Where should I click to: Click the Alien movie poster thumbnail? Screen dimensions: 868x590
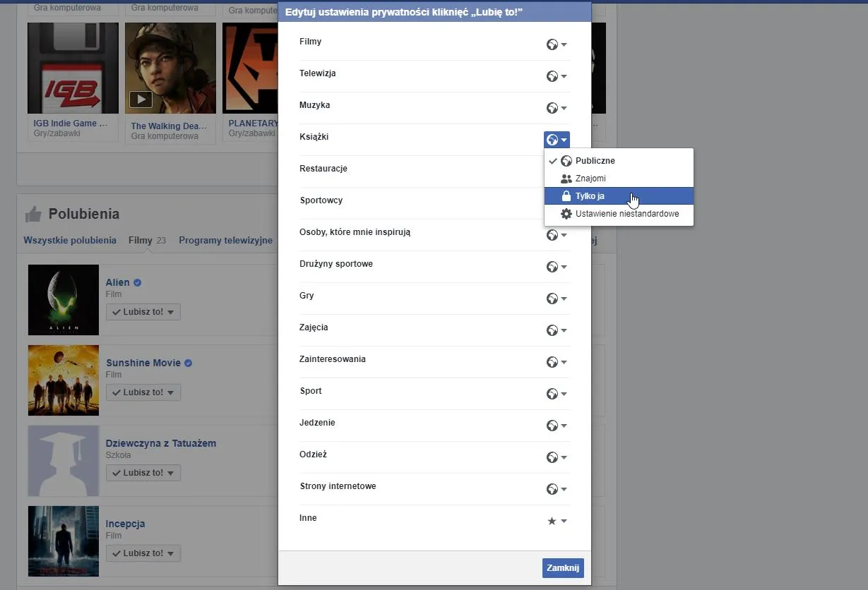[x=63, y=299]
